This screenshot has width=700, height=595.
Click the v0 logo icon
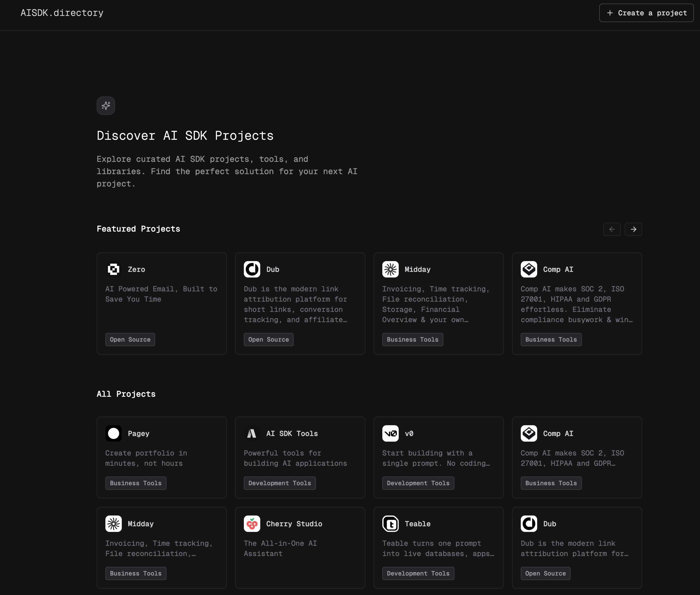click(x=391, y=433)
